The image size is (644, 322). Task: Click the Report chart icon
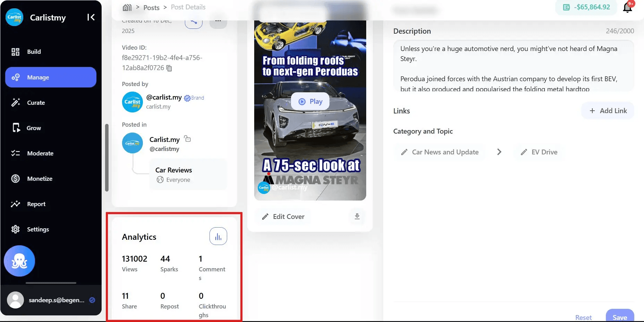click(x=16, y=204)
